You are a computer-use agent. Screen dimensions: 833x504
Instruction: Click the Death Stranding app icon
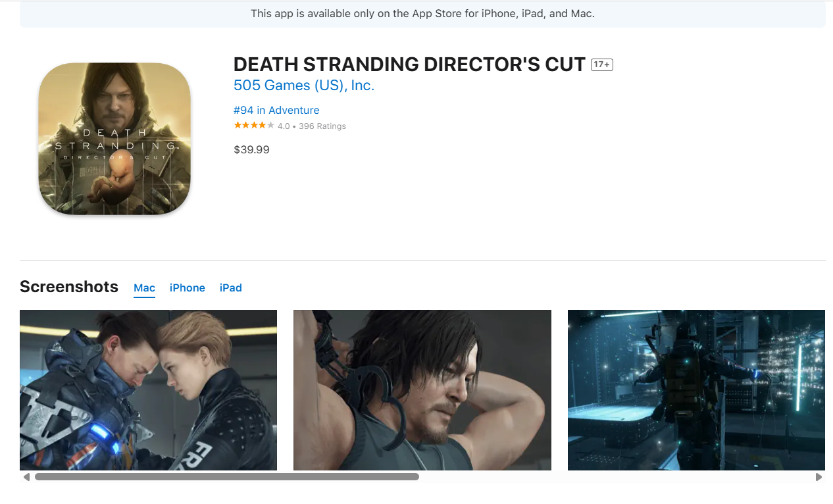click(114, 139)
